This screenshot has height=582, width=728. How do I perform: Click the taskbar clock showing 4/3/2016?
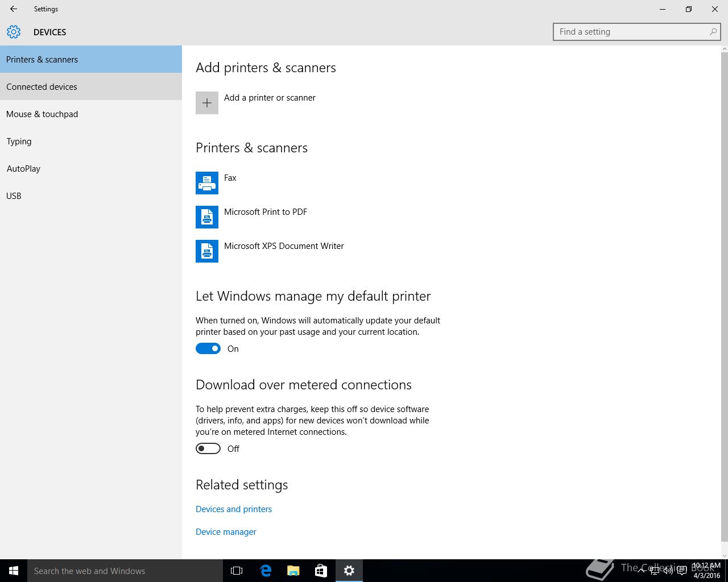click(x=706, y=571)
